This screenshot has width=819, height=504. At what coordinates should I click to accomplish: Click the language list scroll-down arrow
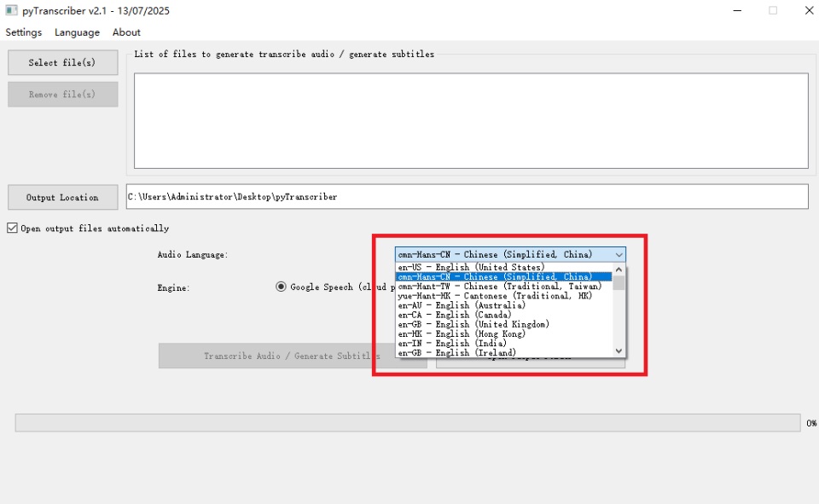[619, 351]
